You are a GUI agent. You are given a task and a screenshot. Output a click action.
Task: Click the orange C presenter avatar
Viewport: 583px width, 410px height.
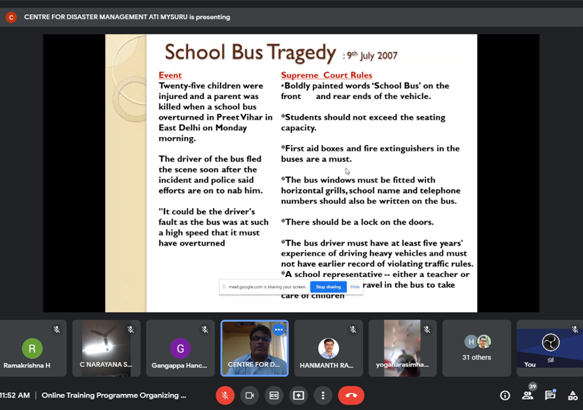(x=11, y=17)
